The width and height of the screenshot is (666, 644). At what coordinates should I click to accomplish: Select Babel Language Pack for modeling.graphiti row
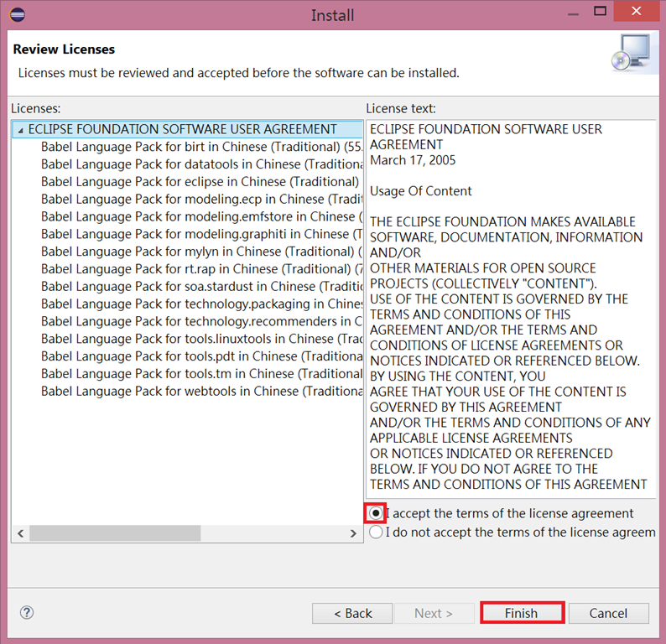[x=202, y=234]
